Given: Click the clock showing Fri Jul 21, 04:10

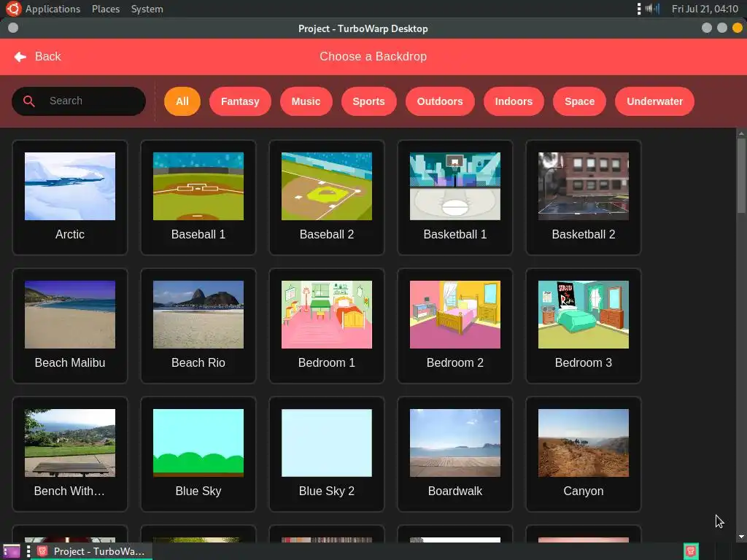Looking at the screenshot, I should coord(705,9).
